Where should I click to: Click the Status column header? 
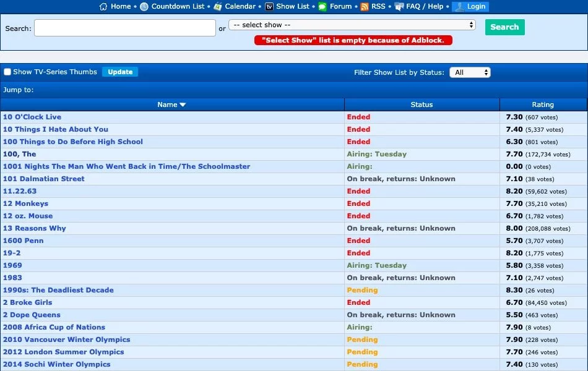click(x=422, y=105)
